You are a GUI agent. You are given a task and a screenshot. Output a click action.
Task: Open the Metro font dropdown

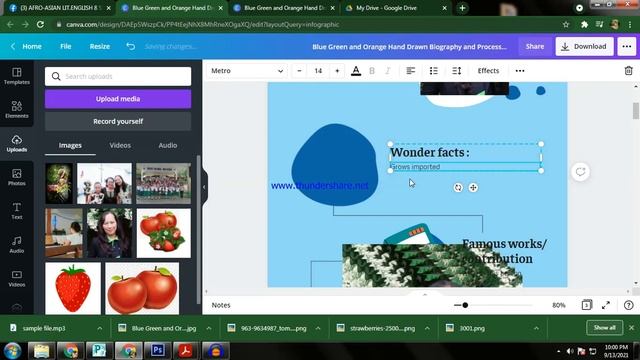point(247,71)
